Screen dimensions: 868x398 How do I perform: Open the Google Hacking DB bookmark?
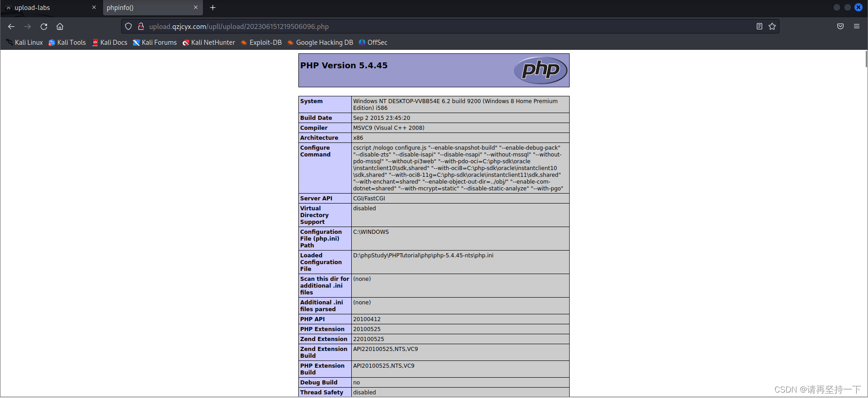[x=320, y=43]
